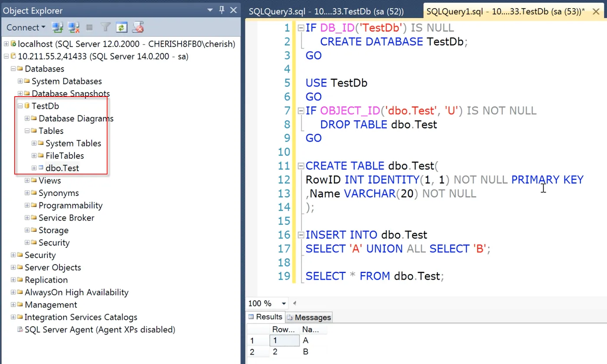Switch to the SQLQuery3.sql tab
This screenshot has width=607, height=364.
point(326,12)
